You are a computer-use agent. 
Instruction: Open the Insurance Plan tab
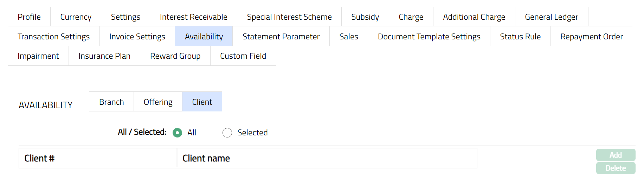[104, 56]
